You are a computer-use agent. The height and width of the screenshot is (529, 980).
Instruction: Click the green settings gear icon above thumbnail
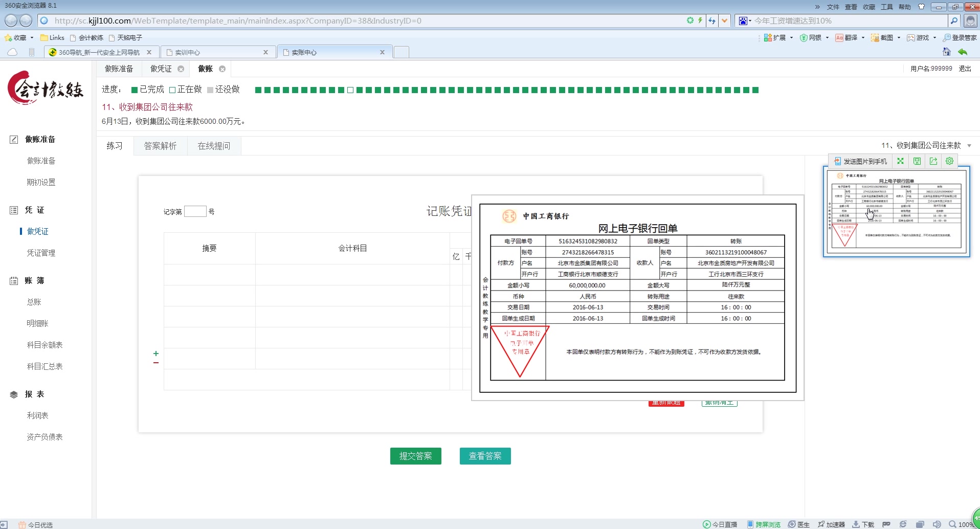(950, 161)
